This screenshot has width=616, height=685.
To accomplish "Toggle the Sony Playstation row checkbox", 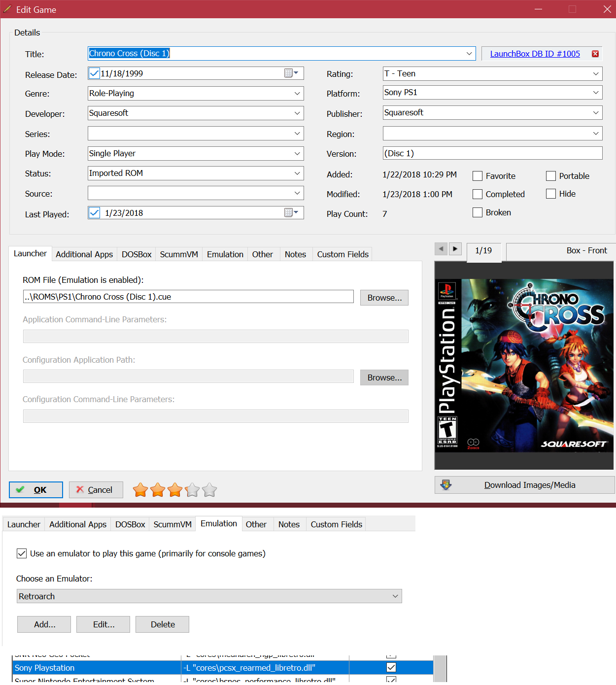I will tap(391, 667).
